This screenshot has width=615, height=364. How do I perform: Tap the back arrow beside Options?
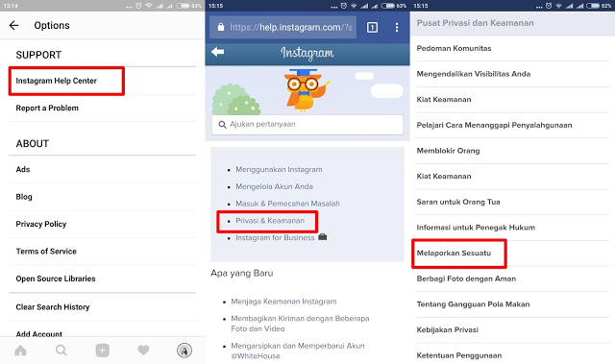(13, 26)
